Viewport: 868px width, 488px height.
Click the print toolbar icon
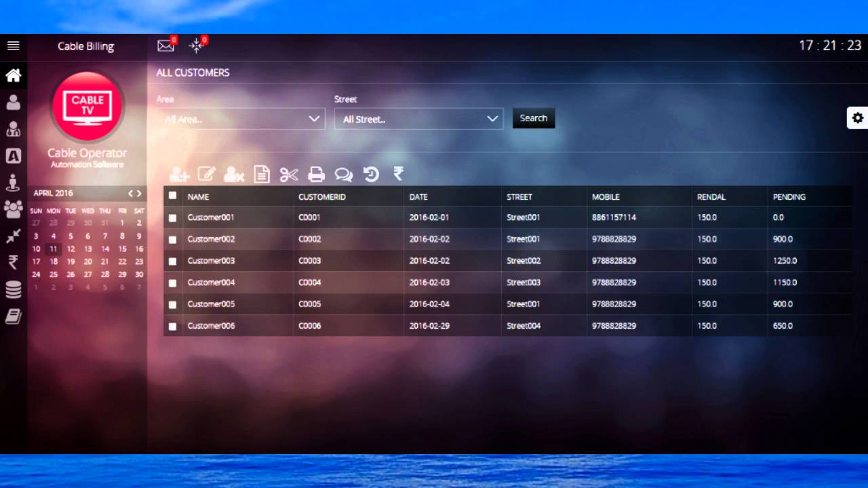click(x=316, y=174)
